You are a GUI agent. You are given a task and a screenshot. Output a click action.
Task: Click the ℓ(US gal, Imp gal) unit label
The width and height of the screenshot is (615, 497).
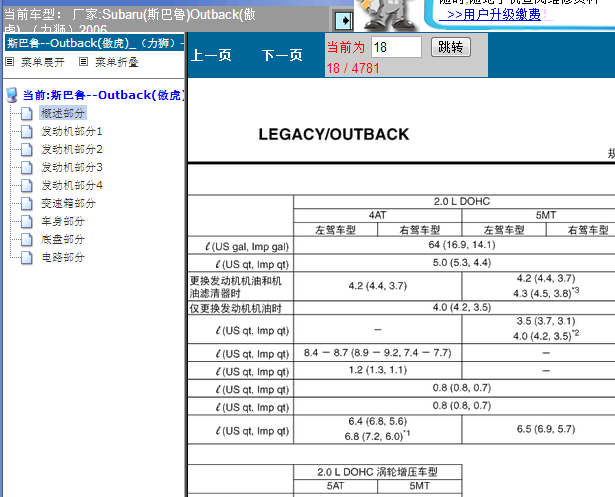pos(247,247)
